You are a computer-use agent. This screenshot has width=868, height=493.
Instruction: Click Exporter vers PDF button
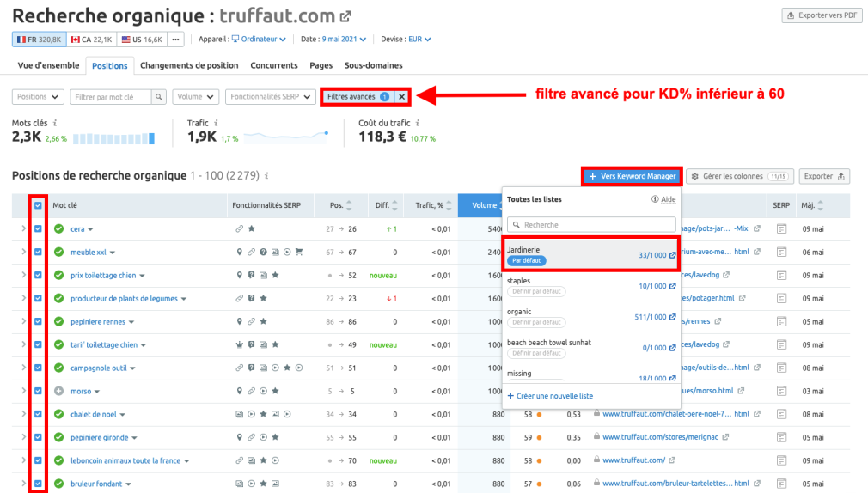tap(822, 15)
